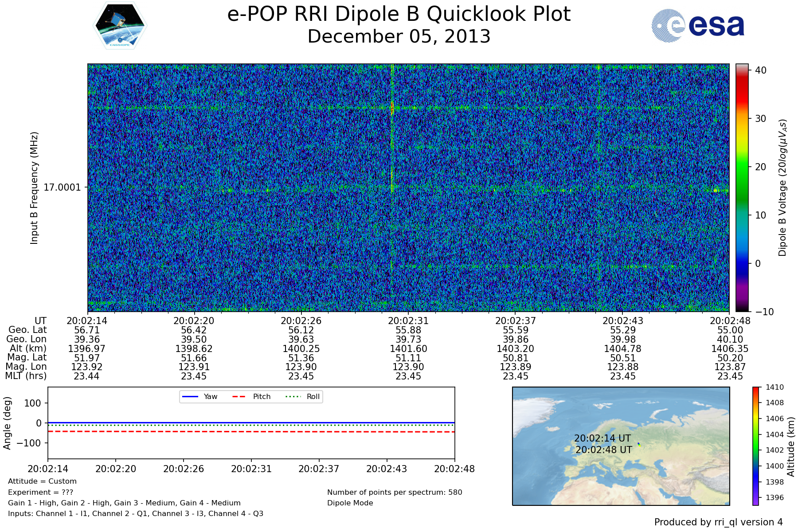
Task: Select the red dashed Pitch legend entry
Action: 251,396
